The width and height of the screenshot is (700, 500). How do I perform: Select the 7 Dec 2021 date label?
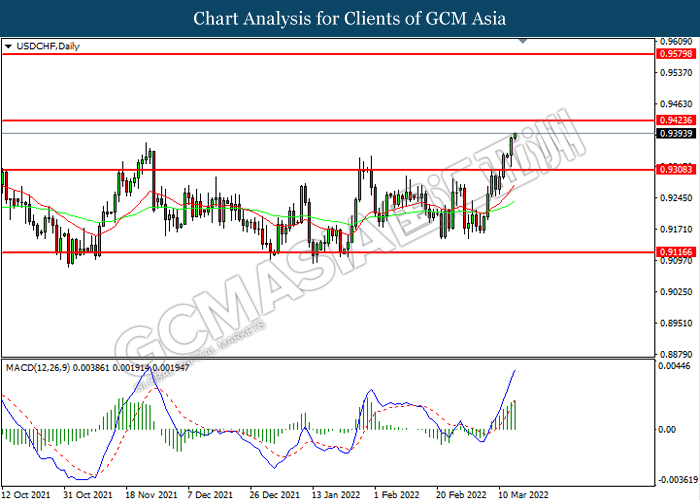coord(210,495)
